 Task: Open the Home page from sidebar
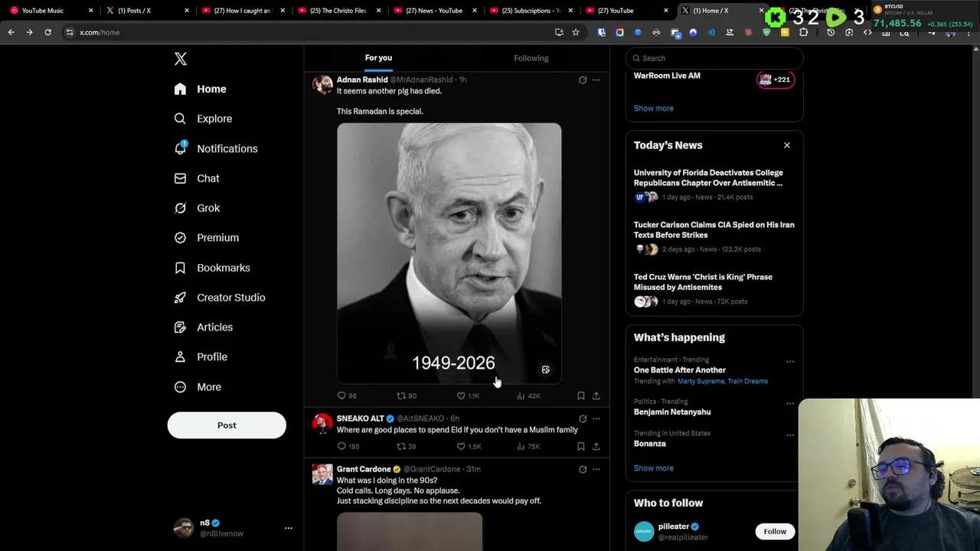click(200, 89)
